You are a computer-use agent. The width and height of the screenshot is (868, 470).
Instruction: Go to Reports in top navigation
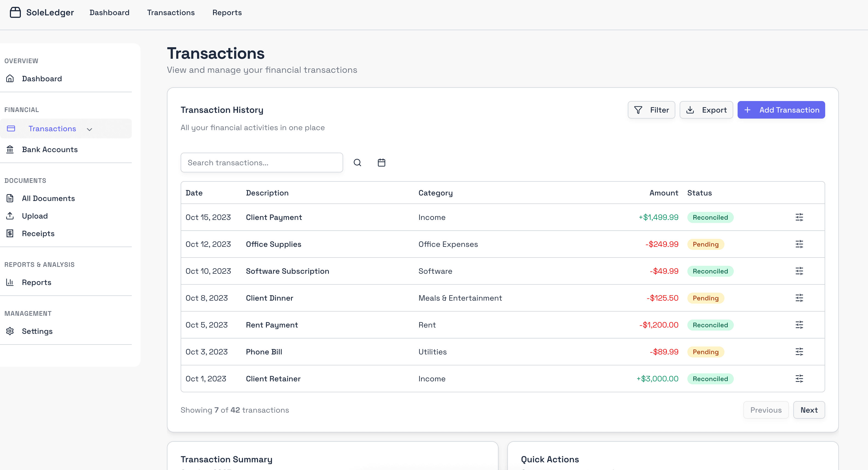click(x=227, y=12)
